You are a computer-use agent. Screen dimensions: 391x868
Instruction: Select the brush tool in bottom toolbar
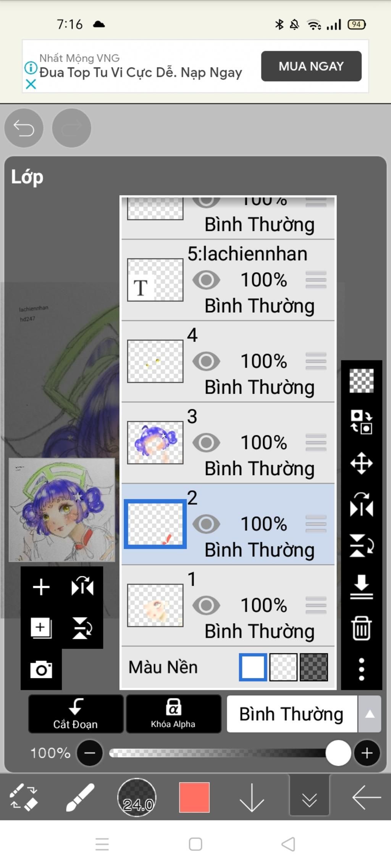[x=80, y=797]
